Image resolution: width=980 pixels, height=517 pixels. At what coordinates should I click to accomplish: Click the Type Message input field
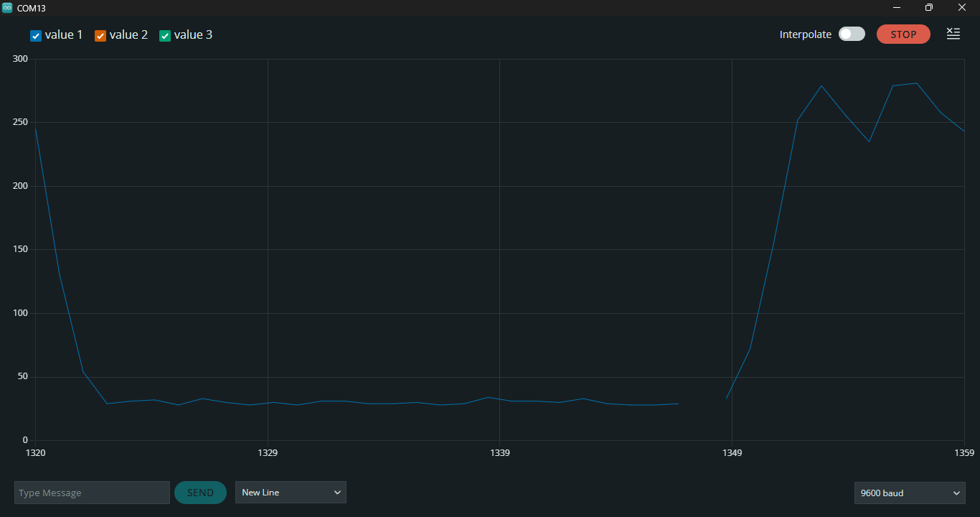coord(92,493)
